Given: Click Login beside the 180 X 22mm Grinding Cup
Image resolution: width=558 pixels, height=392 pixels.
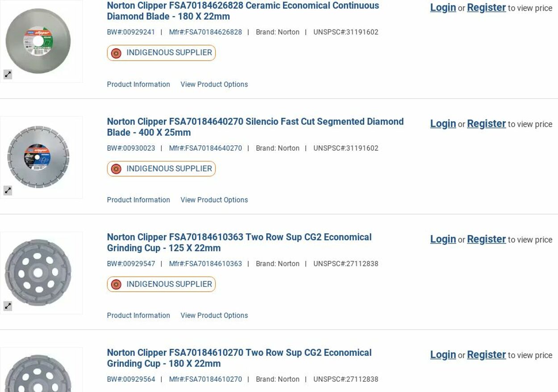Looking at the screenshot, I should [443, 355].
